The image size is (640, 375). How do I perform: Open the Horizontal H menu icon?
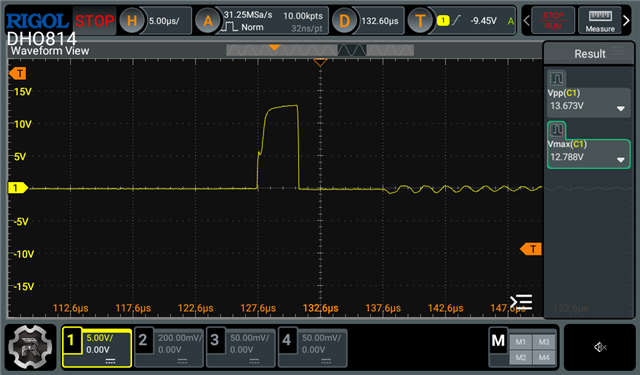[132, 20]
